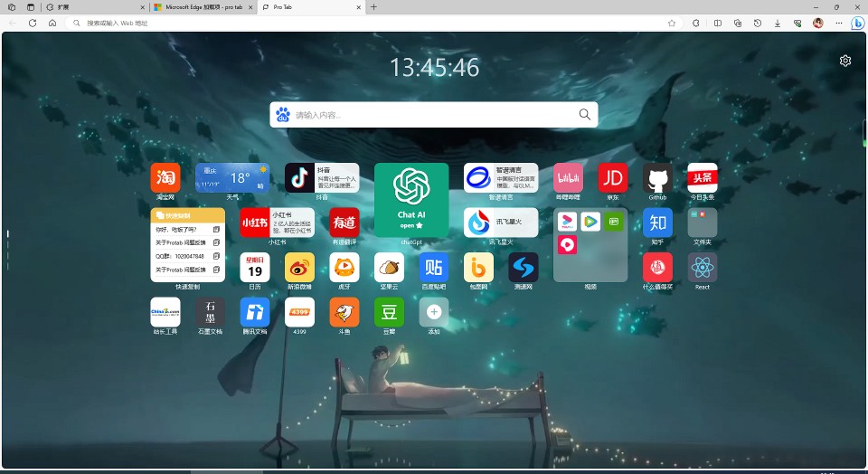Expand the 视频 folder
Image resolution: width=868 pixels, height=474 pixels.
[590, 245]
